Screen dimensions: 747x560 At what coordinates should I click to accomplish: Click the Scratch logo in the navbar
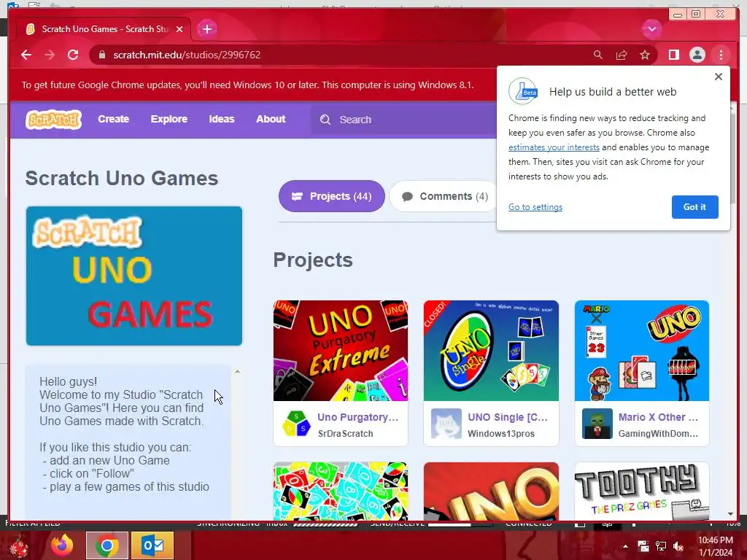pos(53,120)
